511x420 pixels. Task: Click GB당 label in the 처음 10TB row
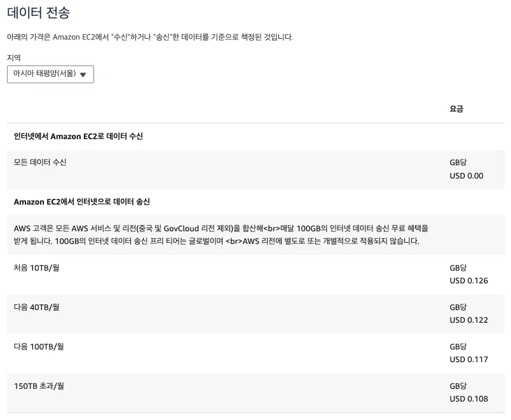[x=458, y=268]
